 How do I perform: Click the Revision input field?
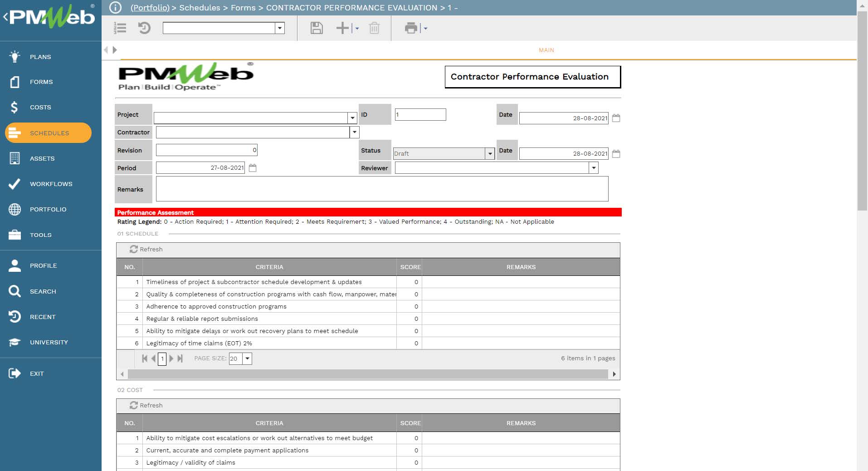point(207,150)
